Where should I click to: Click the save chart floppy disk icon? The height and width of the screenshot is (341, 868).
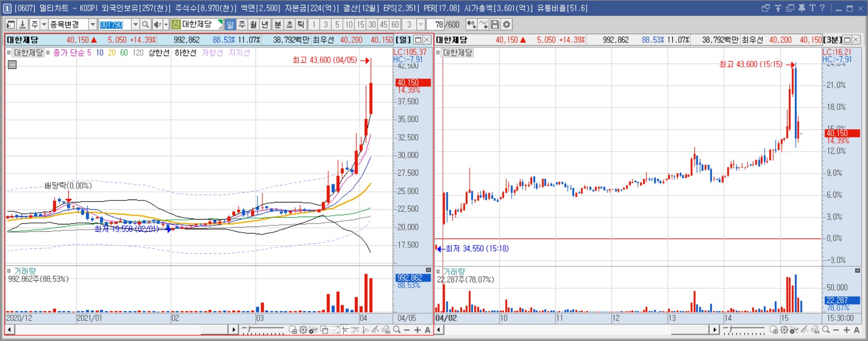[x=495, y=24]
